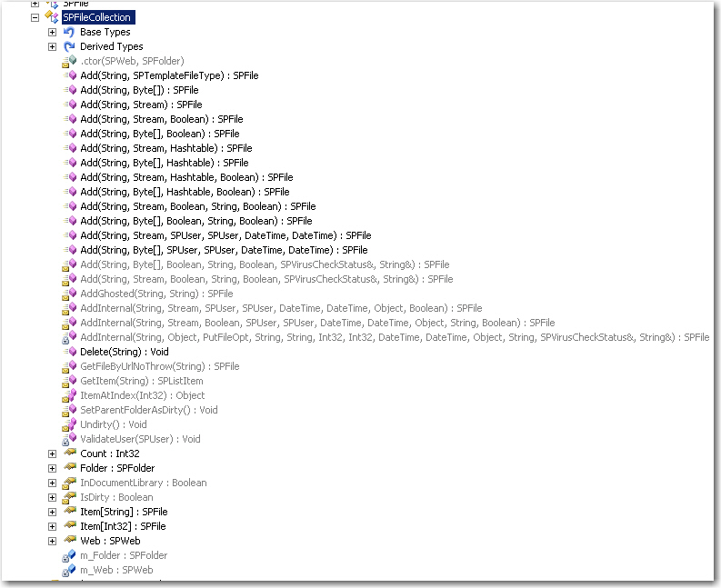
Task: Click the .ctor(SPWeb, SPFolder) constructor icon
Action: point(69,61)
